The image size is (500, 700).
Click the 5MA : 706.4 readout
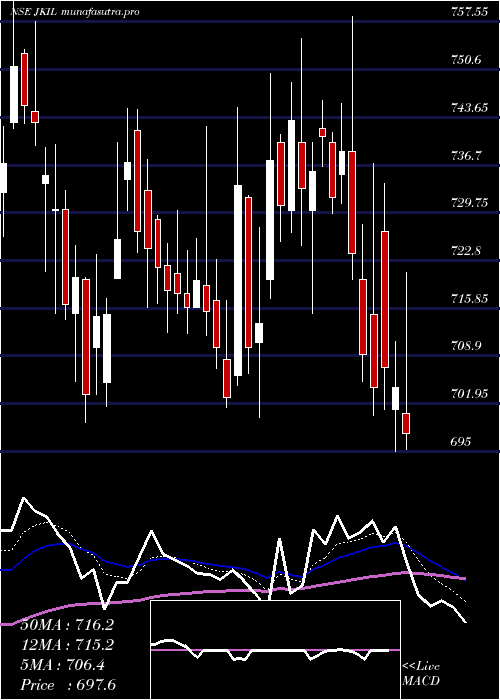click(63, 665)
